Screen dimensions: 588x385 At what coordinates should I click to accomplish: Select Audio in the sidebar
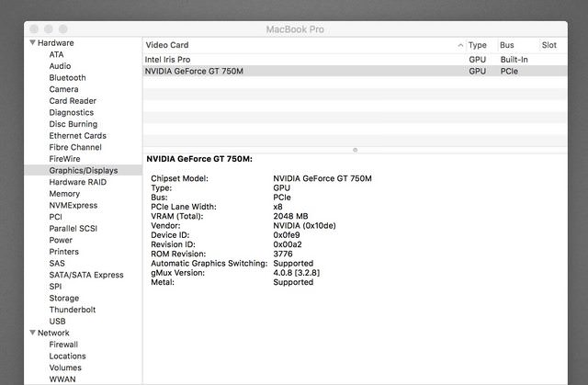[60, 66]
